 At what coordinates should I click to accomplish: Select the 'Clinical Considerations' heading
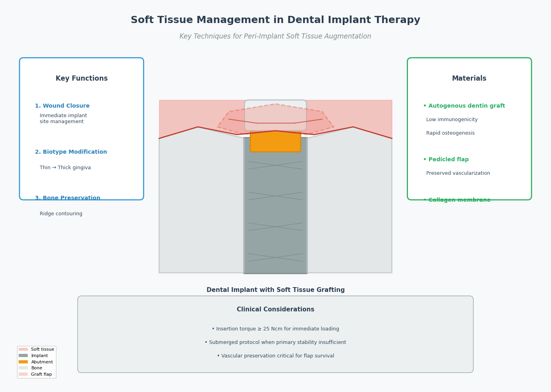(x=275, y=309)
